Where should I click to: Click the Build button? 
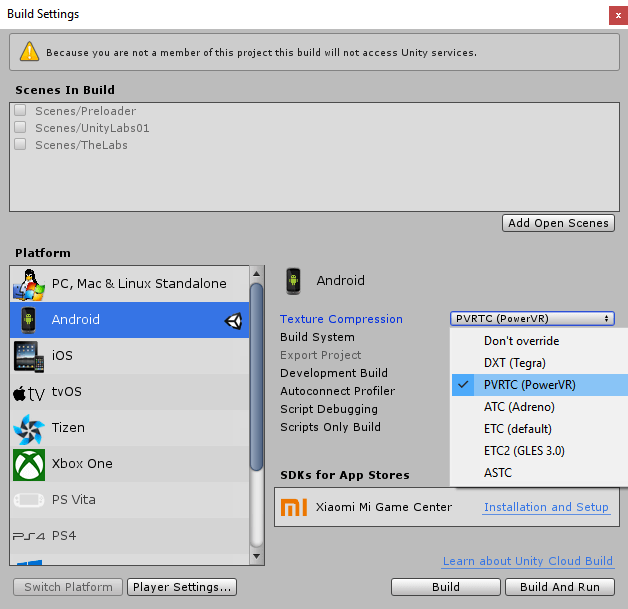pos(446,587)
